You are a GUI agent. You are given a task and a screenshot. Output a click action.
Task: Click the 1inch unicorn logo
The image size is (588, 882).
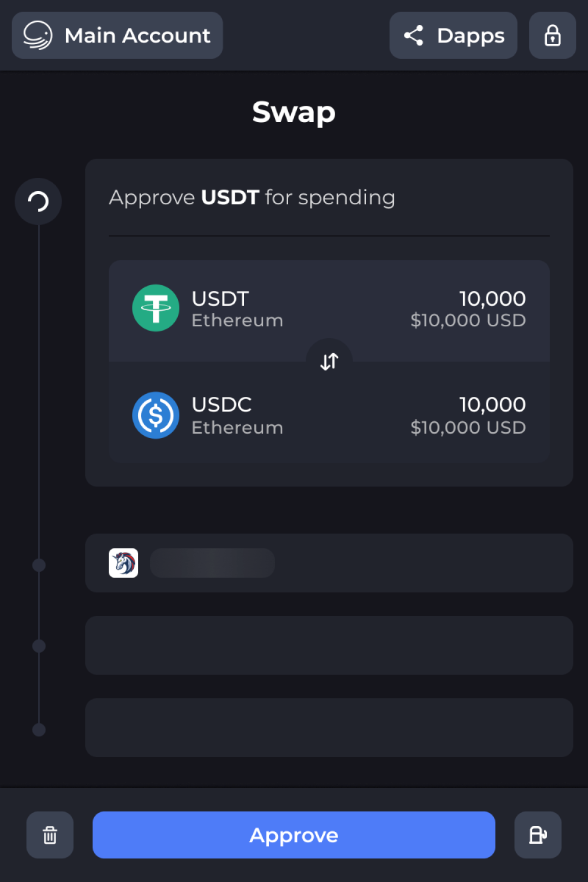point(123,563)
